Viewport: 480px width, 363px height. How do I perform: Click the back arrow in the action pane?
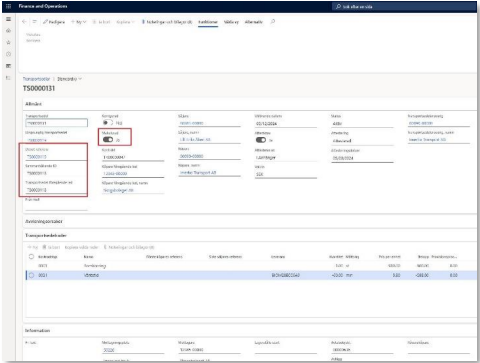click(24, 22)
